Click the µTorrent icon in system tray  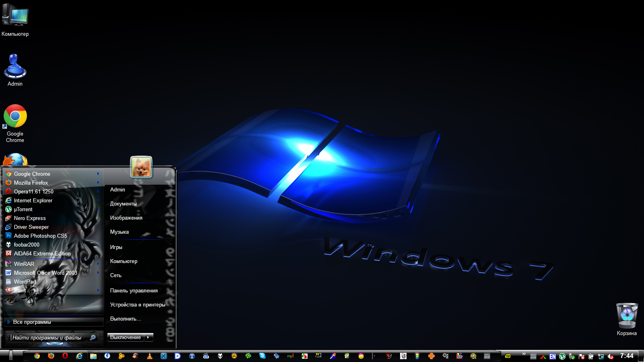(562, 356)
